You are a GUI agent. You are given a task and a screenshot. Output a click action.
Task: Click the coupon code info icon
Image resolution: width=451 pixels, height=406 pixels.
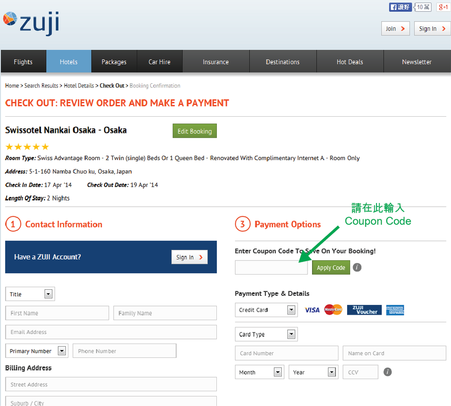[357, 267]
